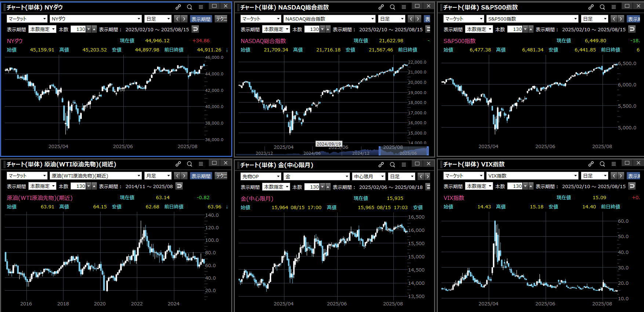Increase 本数 count in NASDAQ panel with up arrow
Image resolution: width=644 pixels, height=312 pixels.
(328, 29)
